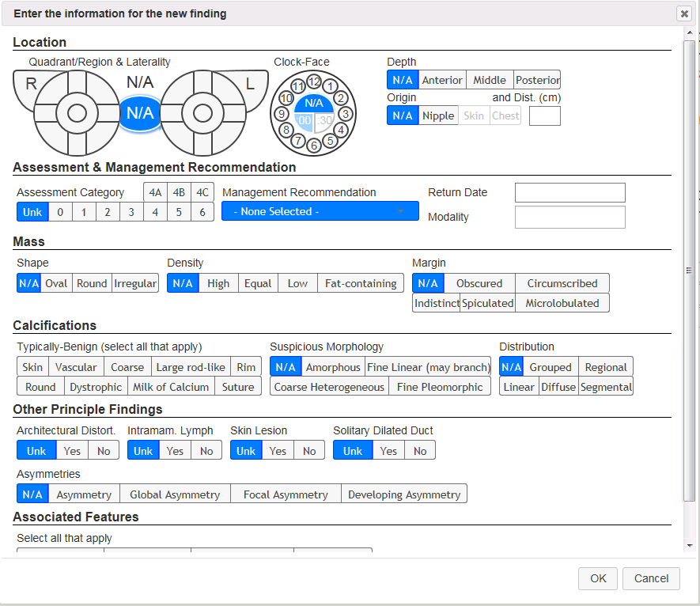Set Architectural Distortion to Yes
The height and width of the screenshot is (606, 700).
(x=72, y=451)
